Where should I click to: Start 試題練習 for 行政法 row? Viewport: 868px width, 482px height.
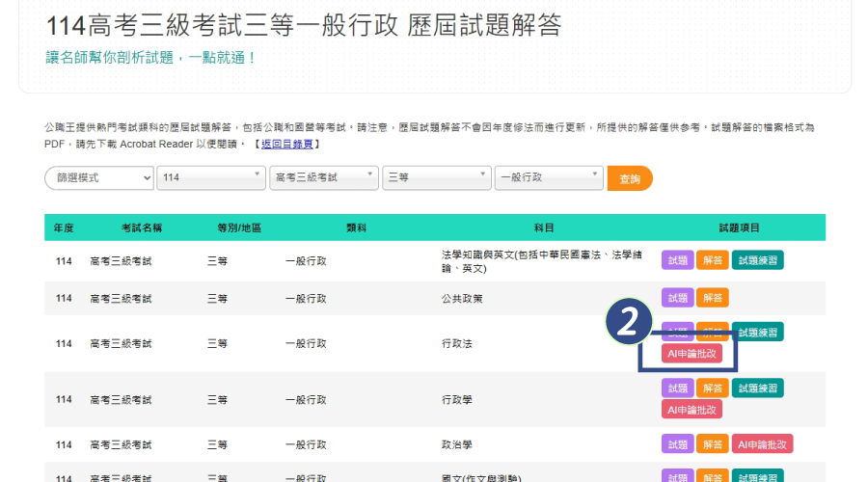757,332
